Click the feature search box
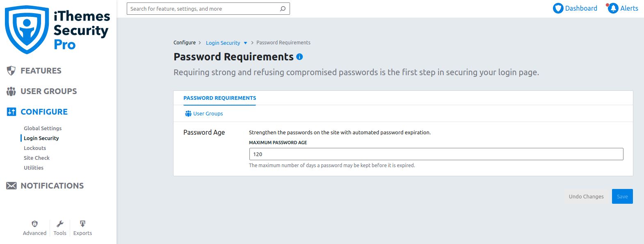644x244 pixels. pos(203,9)
